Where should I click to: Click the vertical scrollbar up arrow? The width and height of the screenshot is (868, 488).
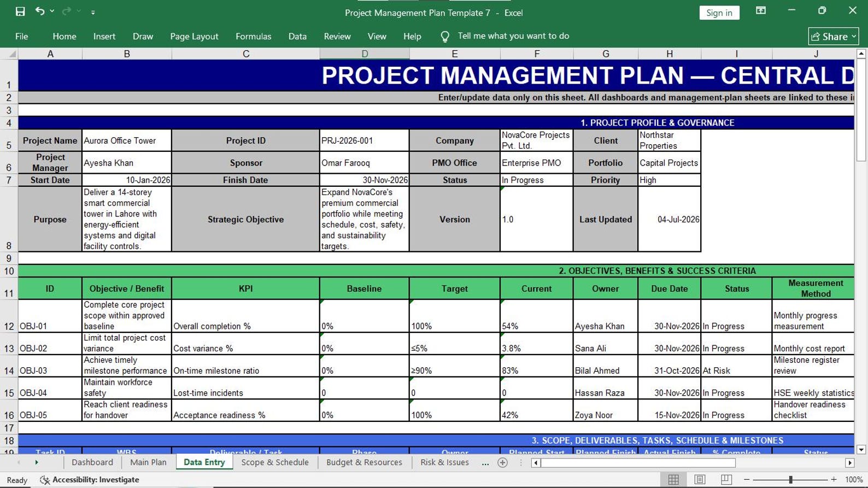click(861, 54)
